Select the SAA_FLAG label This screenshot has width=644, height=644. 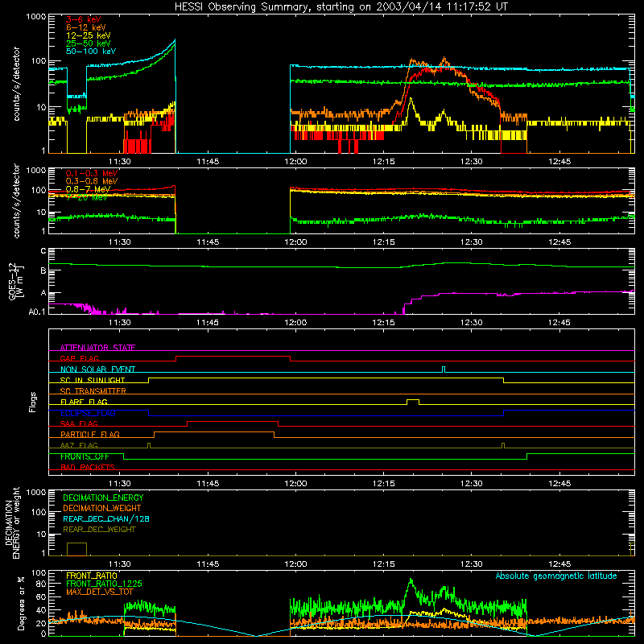(79, 423)
